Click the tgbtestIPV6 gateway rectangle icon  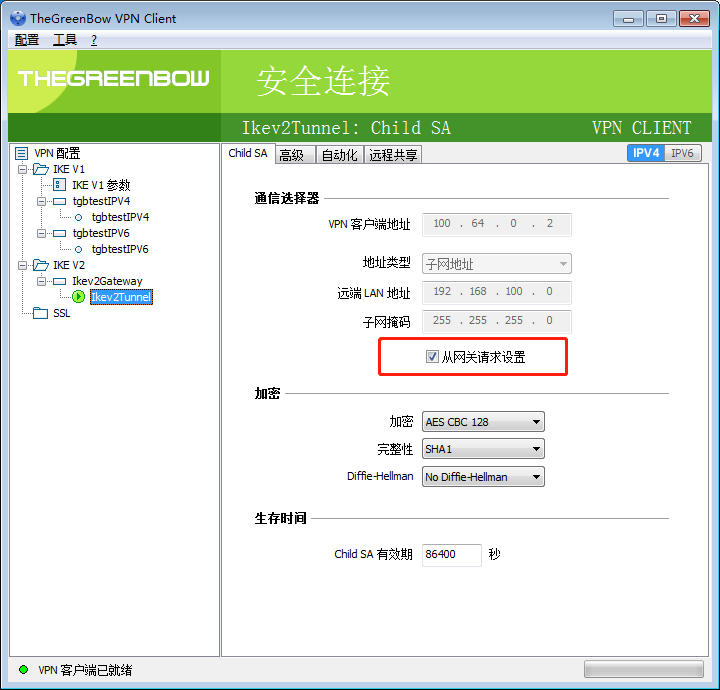click(x=59, y=233)
